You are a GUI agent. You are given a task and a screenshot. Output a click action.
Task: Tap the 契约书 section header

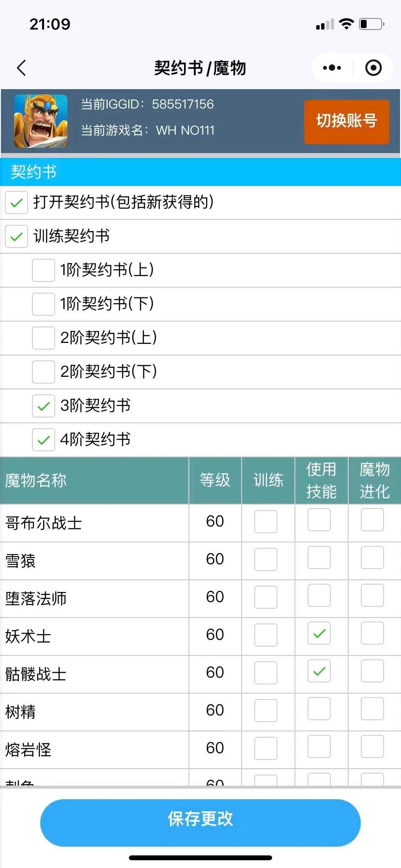tap(34, 172)
